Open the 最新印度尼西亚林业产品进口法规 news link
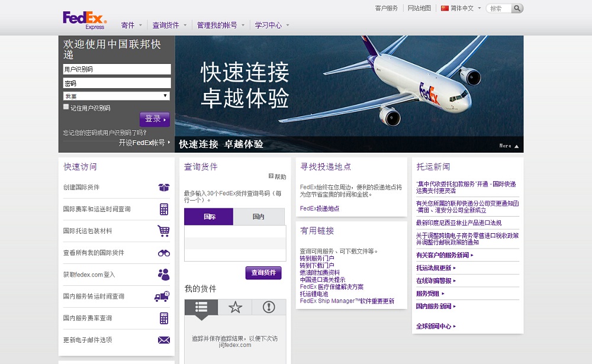Screen dimensions: 592x364 (459, 223)
